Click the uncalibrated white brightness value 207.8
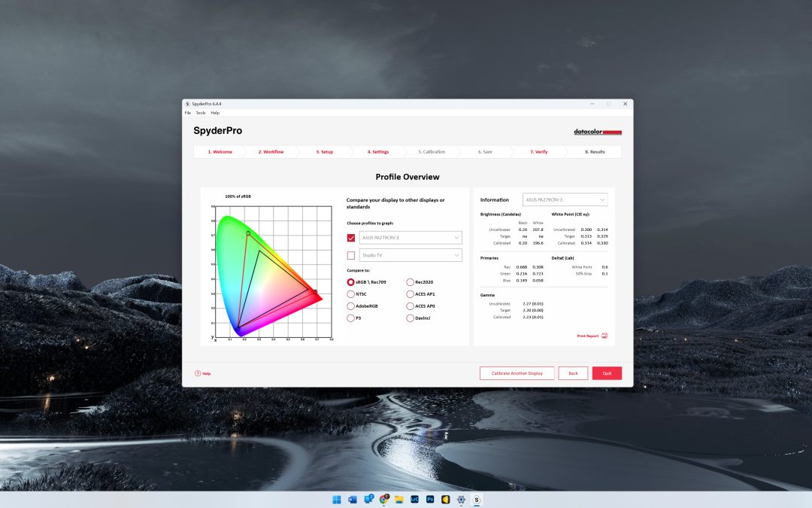 pos(538,230)
